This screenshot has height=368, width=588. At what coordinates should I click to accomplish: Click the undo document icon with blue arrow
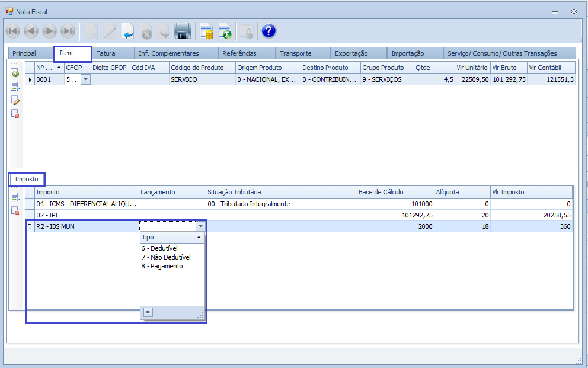[127, 31]
